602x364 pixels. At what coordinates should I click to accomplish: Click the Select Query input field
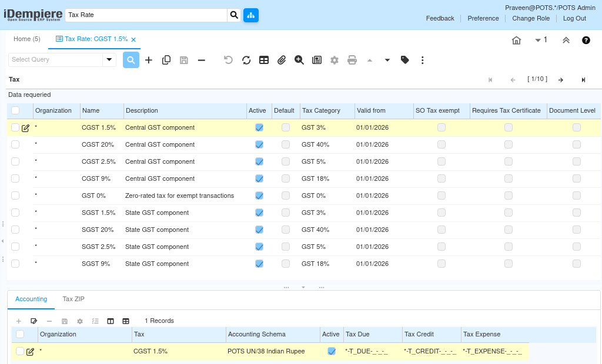tap(56, 59)
